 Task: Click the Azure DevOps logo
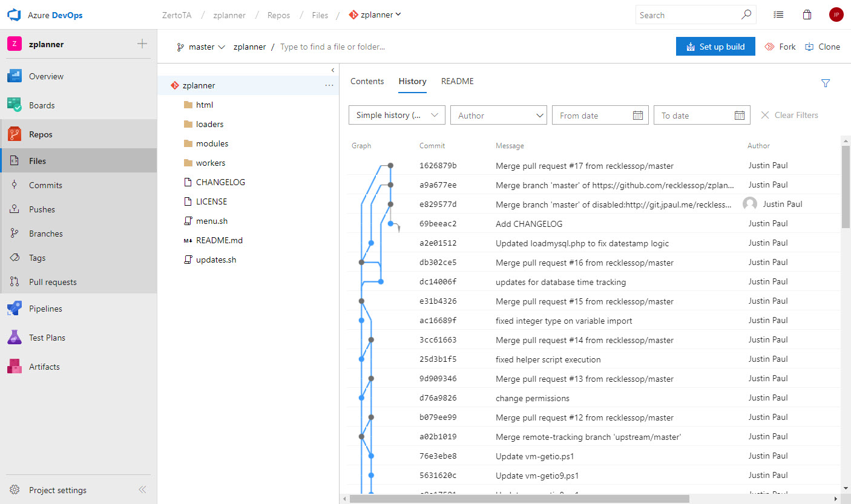click(15, 15)
